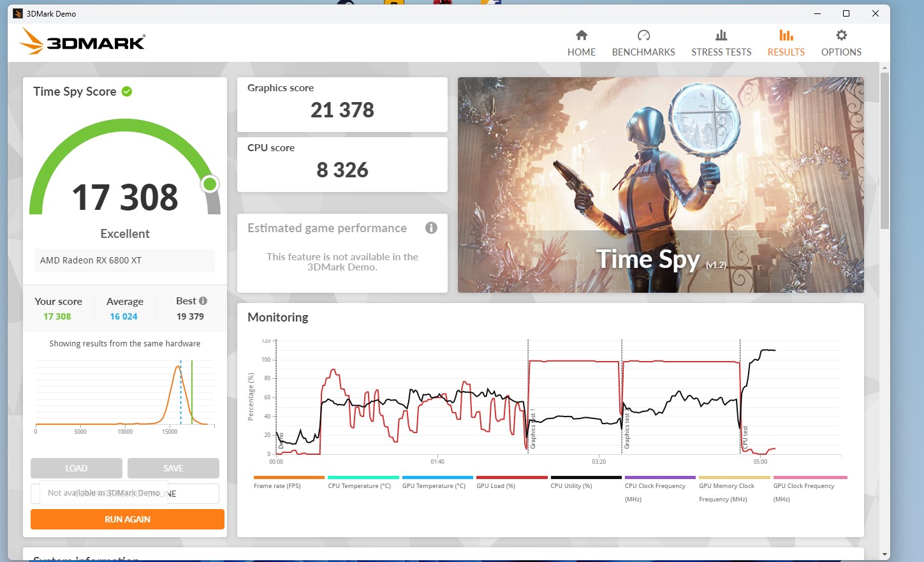Image resolution: width=924 pixels, height=562 pixels.
Task: Toggle the CPU Clock Frequency legend
Action: click(x=660, y=489)
